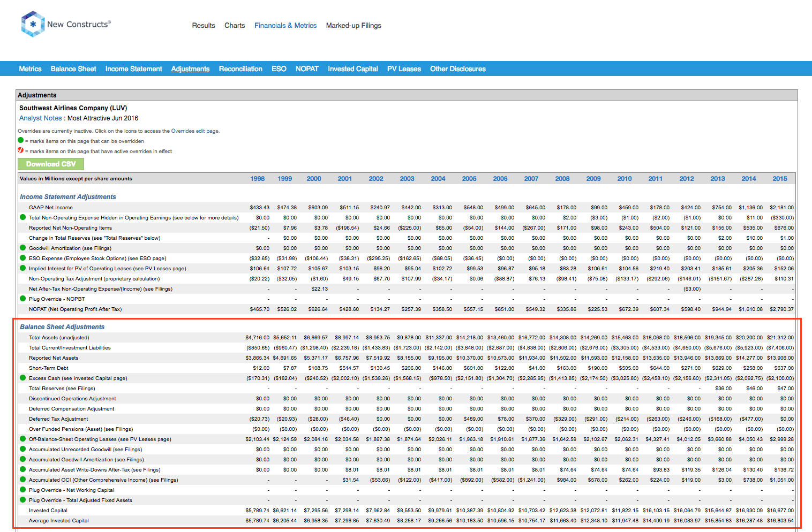The width and height of the screenshot is (812, 532).
Task: Click override dot for ESO Expense row
Action: 22,258
